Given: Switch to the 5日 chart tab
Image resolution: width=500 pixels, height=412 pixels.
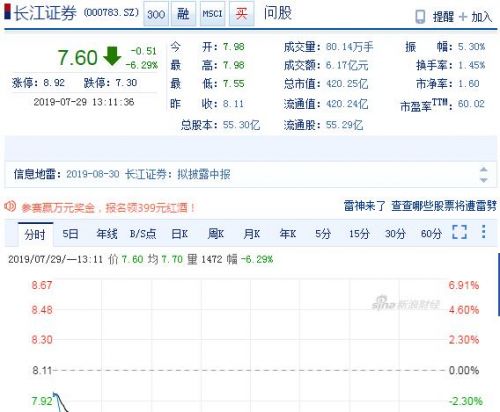Looking at the screenshot, I should pyautogui.click(x=70, y=234).
